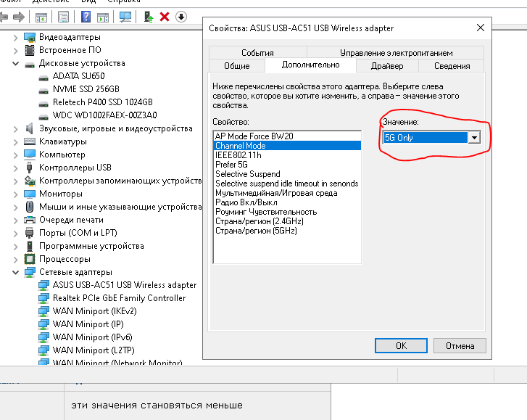Select the WDC WD1002FAEX-00Z3A0 disk
This screenshot has height=420, width=527.
(x=104, y=115)
